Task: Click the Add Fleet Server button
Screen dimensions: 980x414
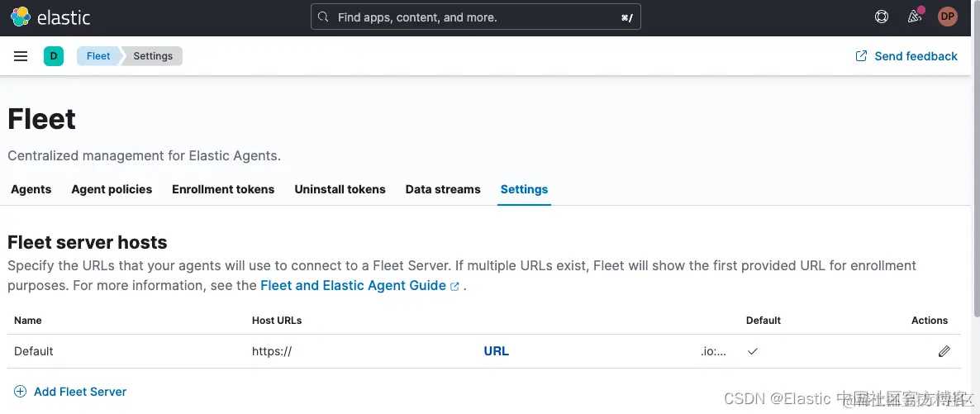Action: pos(80,392)
